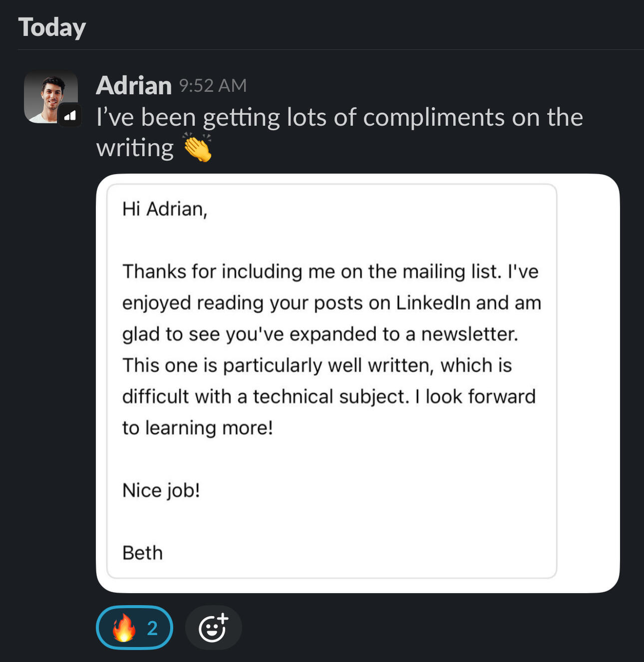Toggle the fire reaction with count 2

134,628
